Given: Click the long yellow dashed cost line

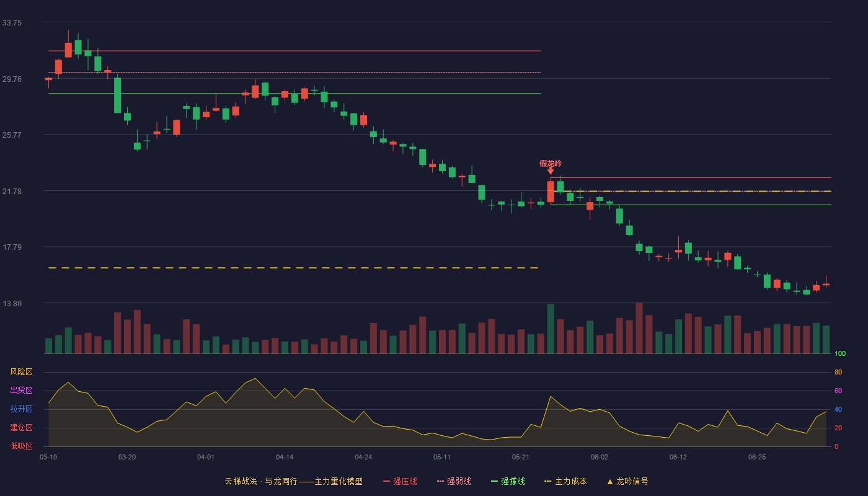Looking at the screenshot, I should tap(293, 268).
